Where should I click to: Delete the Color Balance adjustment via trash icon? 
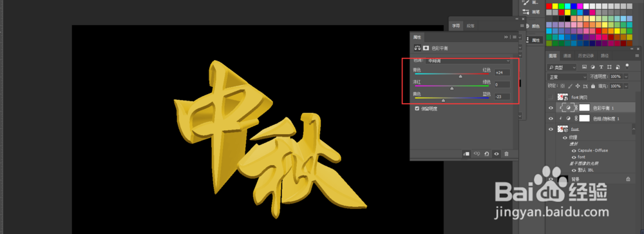506,154
